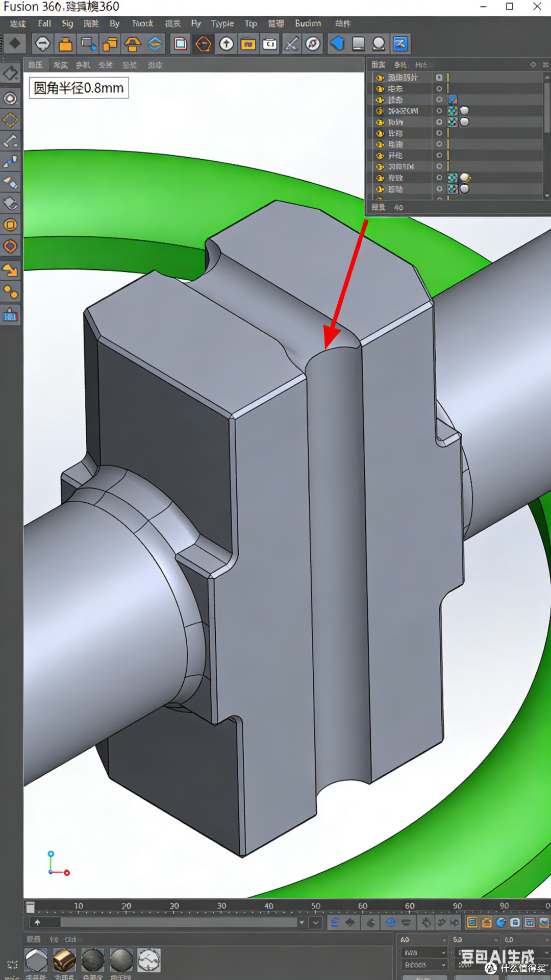Screen dimensions: 551x980
Task: Select the first dark gray sphere material swatch
Action: click(92, 961)
